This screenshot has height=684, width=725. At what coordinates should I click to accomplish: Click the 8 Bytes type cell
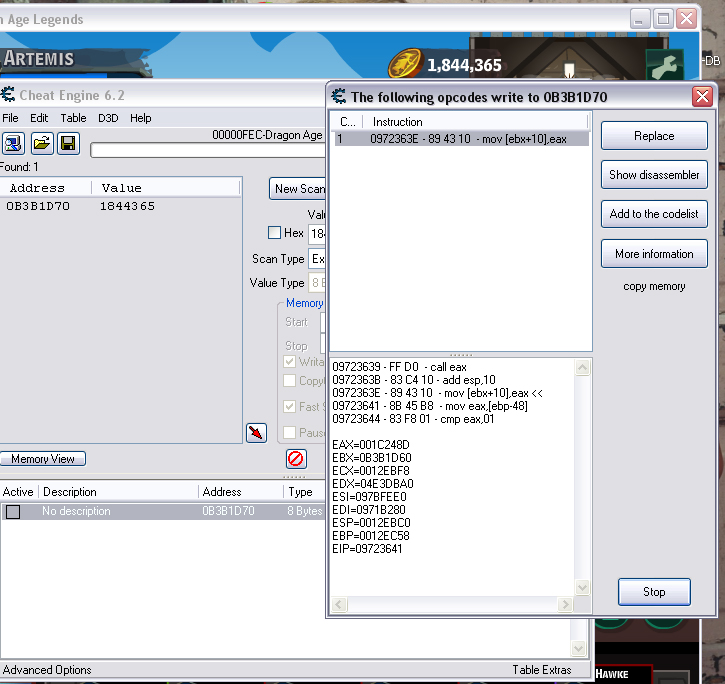(304, 511)
